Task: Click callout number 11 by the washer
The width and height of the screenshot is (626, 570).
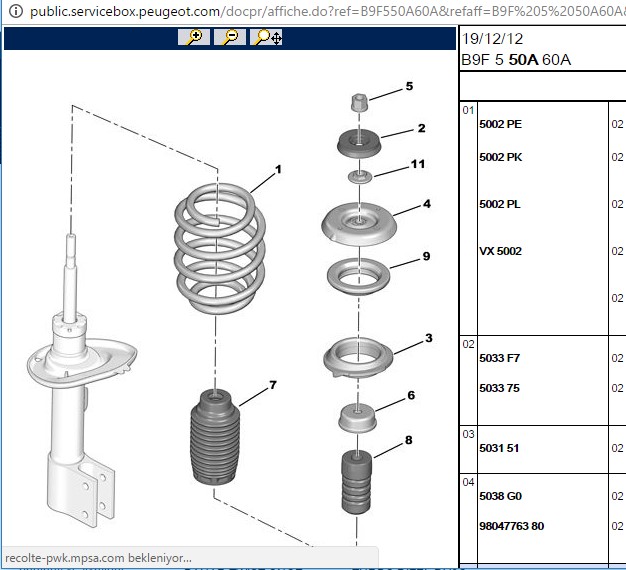Action: [418, 164]
